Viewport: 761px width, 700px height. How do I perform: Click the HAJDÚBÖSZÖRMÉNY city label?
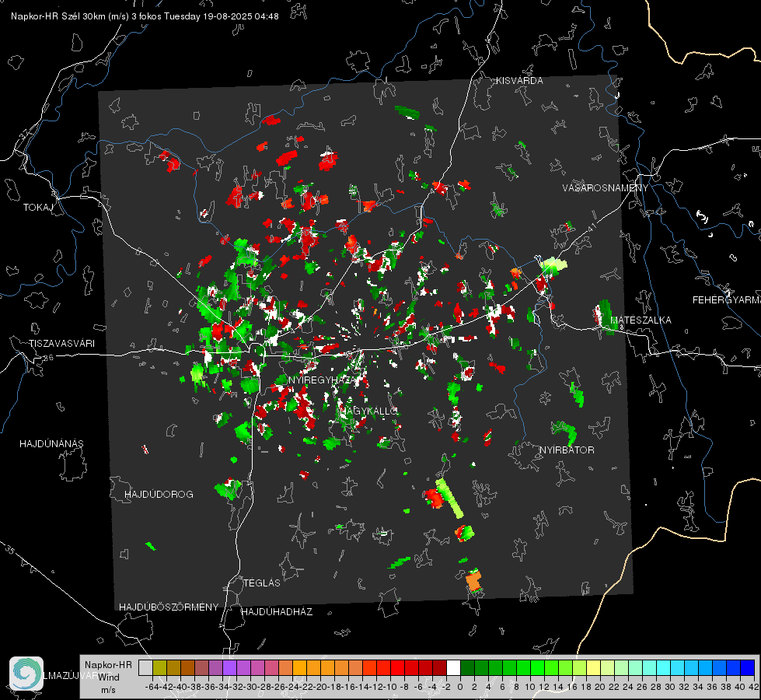[169, 607]
